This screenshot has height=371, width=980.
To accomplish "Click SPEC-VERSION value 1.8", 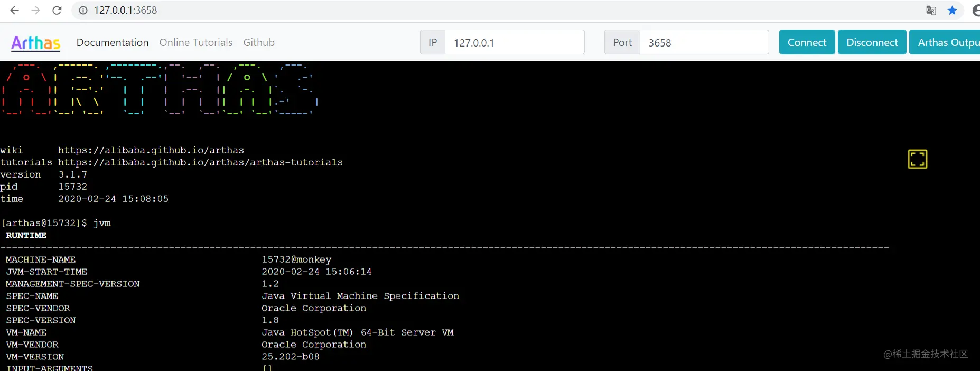I will 270,320.
